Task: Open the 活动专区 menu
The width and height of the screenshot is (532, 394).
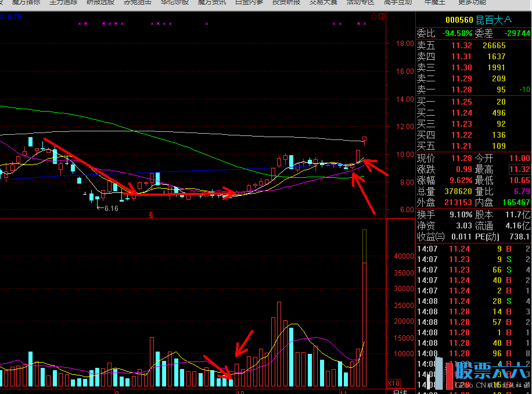Action: click(360, 2)
